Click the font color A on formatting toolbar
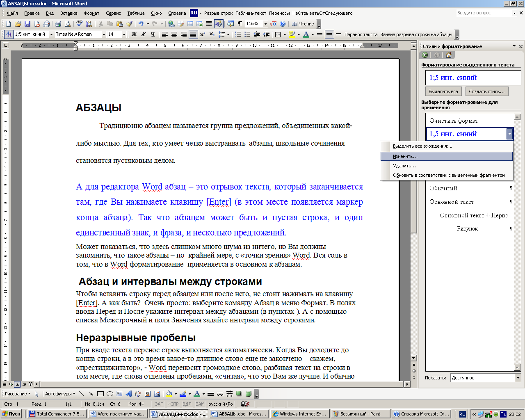This screenshot has width=525, height=420. 306,34
